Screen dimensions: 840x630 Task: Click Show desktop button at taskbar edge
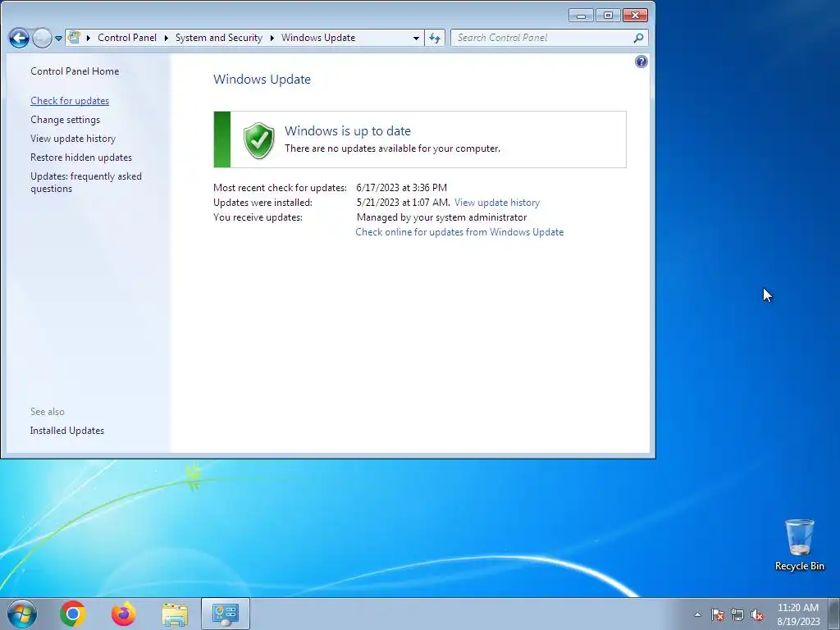click(834, 614)
